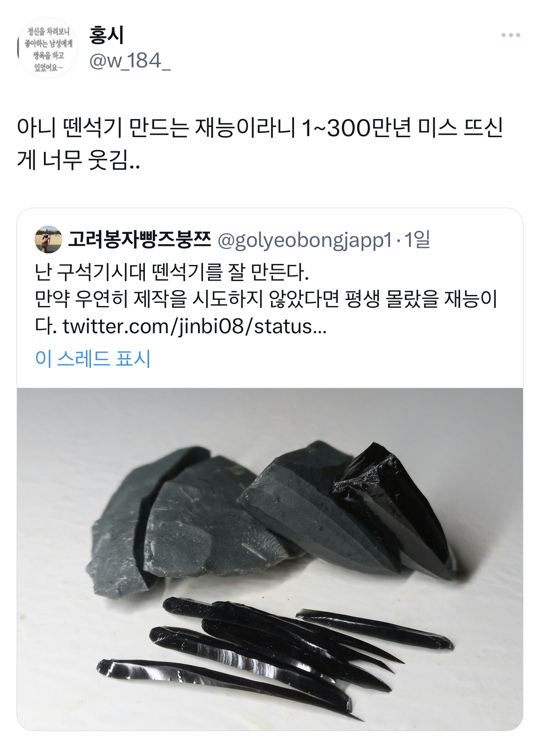Open 홍시's round profile picture
This screenshot has width=540, height=756.
point(48,48)
